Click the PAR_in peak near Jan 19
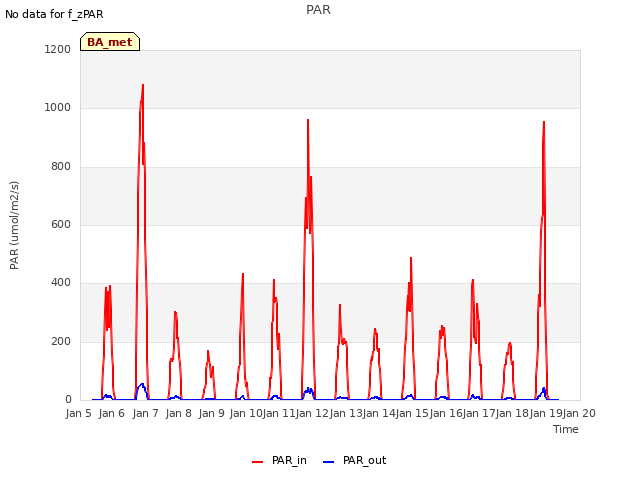This screenshot has width=640, height=480. coord(544,122)
